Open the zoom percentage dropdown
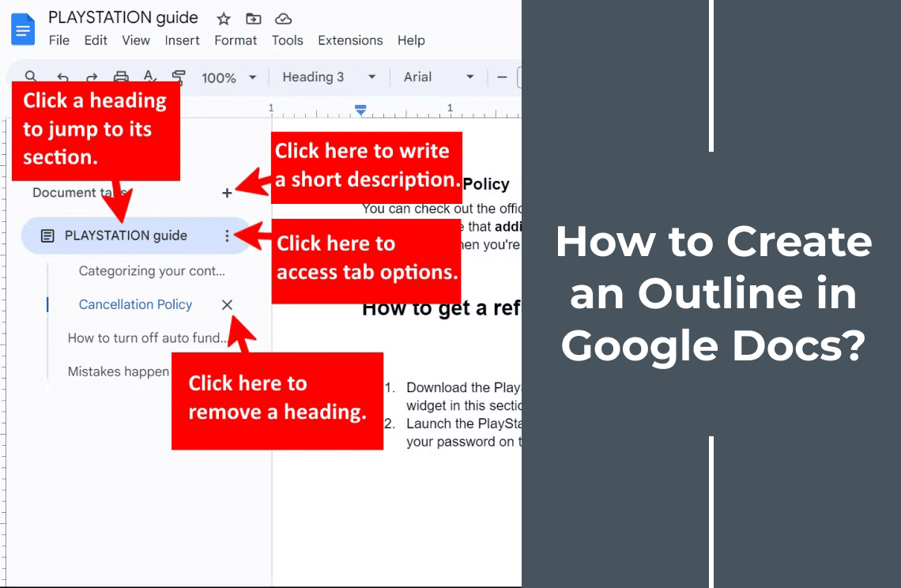Image resolution: width=901 pixels, height=588 pixels. click(228, 77)
